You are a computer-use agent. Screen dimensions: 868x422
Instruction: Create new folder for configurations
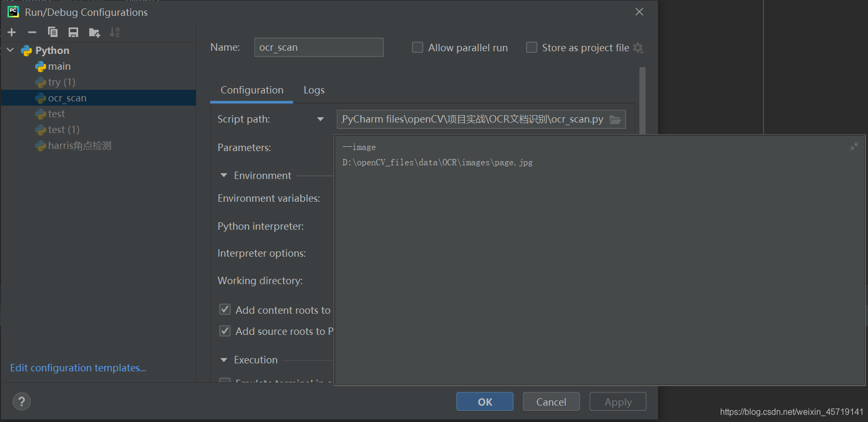click(x=95, y=33)
